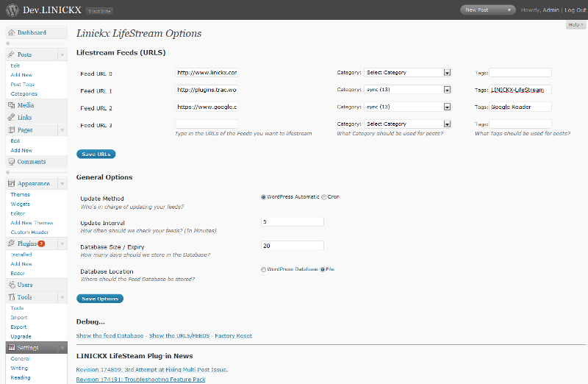Open Revision 174869 news link
The height and width of the screenshot is (384, 588).
pos(152,370)
